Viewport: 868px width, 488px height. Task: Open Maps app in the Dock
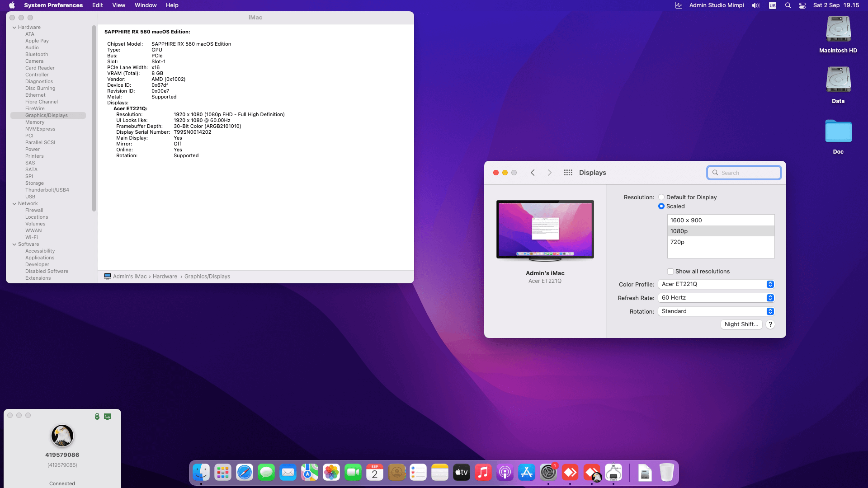tap(310, 473)
